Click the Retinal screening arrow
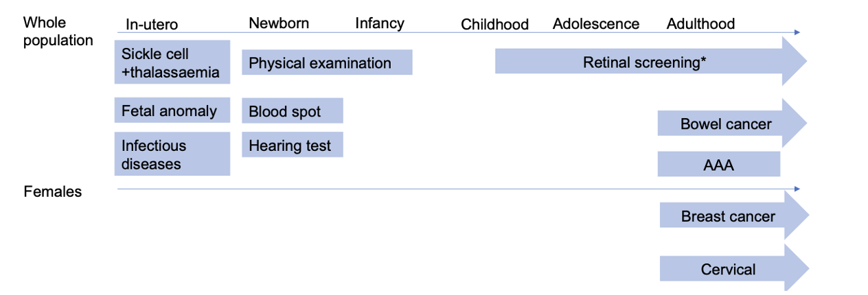Image resolution: width=868 pixels, height=295 pixels. coord(644,62)
